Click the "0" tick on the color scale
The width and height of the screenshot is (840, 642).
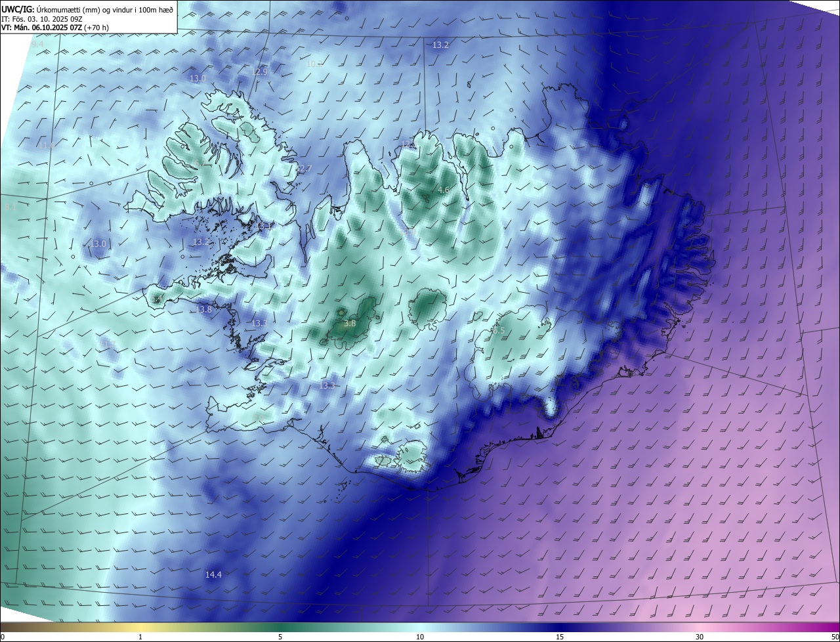[3, 637]
